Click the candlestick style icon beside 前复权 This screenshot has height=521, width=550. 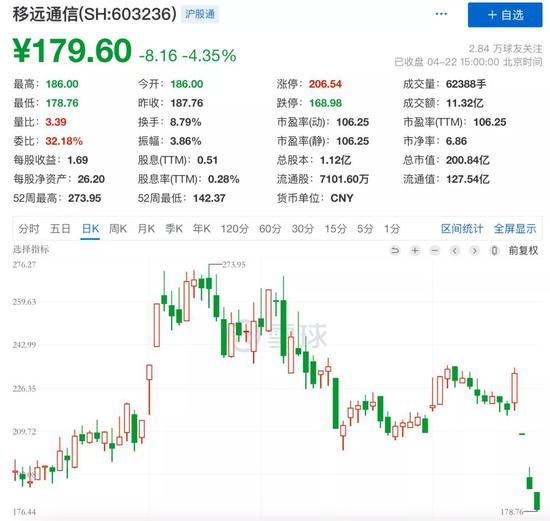494,251
